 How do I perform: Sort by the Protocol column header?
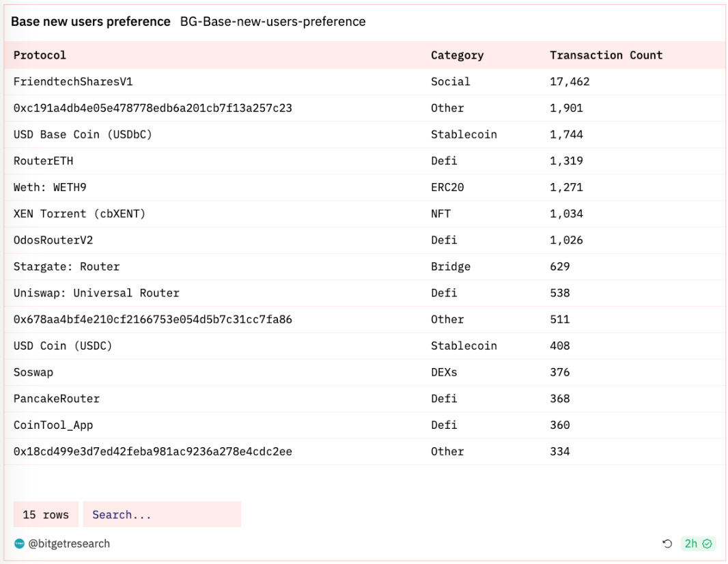coord(40,55)
